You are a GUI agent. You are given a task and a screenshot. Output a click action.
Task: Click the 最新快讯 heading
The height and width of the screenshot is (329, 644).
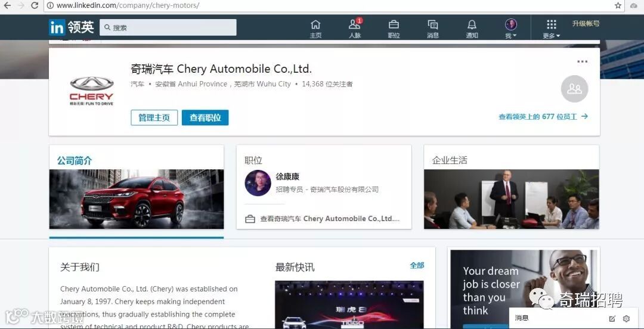[295, 267]
